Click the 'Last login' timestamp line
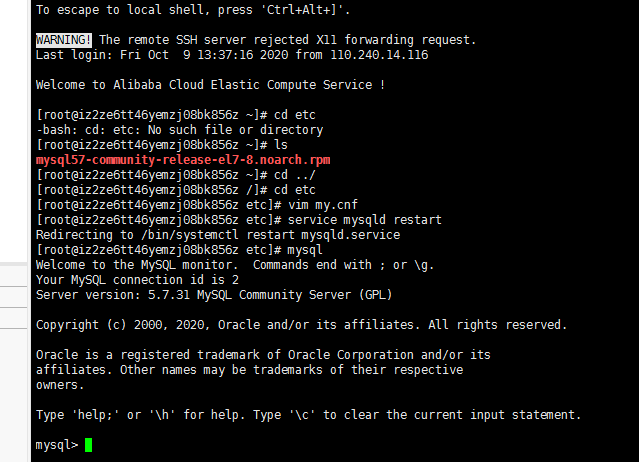The image size is (639, 462). click(x=231, y=55)
